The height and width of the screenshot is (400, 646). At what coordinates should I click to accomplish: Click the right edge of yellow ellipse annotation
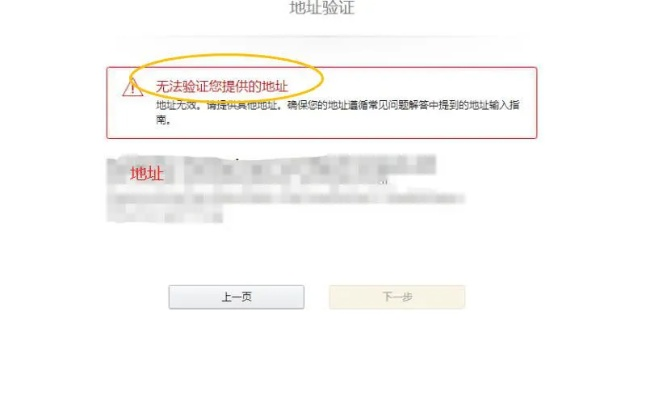coord(323,77)
